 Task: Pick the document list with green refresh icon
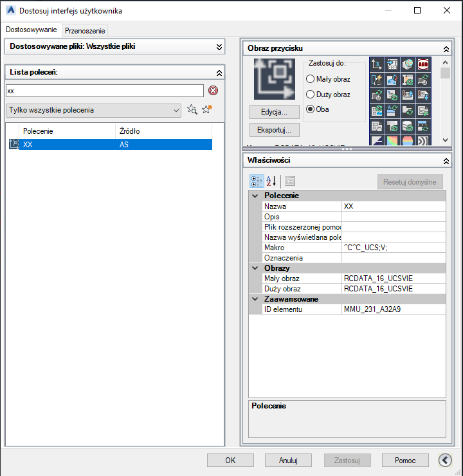(x=392, y=95)
